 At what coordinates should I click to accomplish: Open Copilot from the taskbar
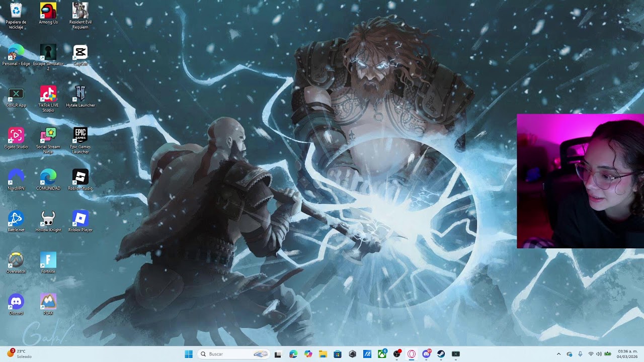[x=308, y=354]
